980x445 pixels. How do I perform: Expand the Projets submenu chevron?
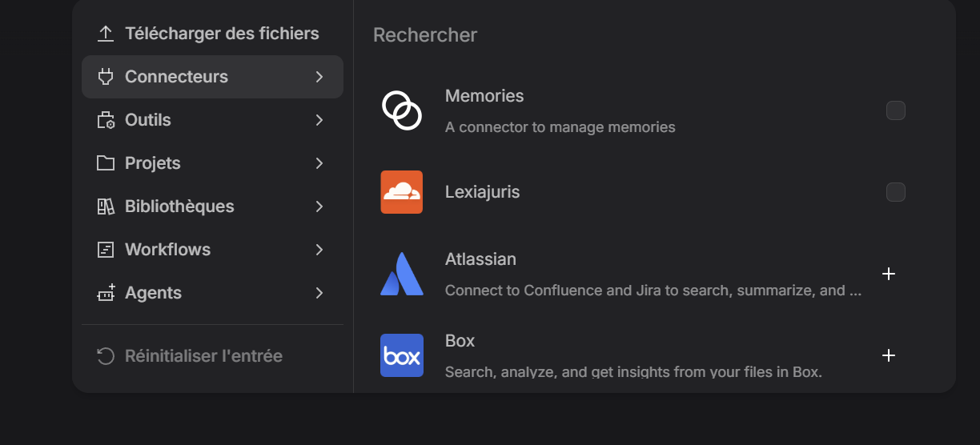tap(319, 163)
